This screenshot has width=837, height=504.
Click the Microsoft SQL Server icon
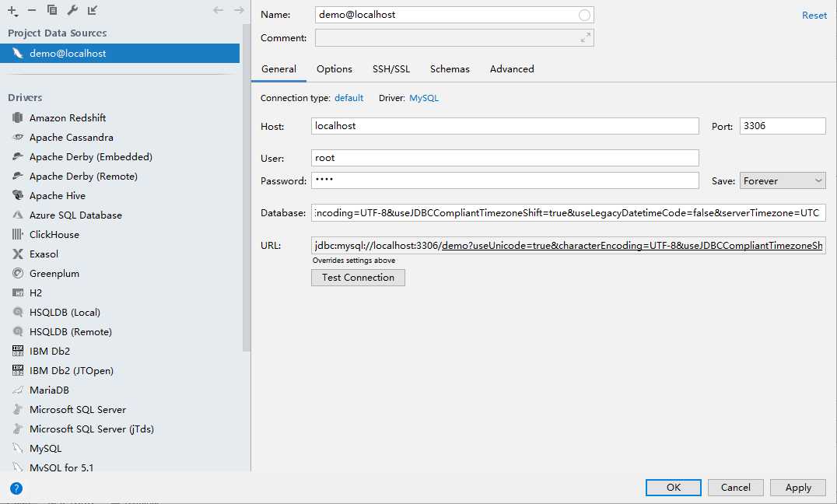[x=18, y=409]
